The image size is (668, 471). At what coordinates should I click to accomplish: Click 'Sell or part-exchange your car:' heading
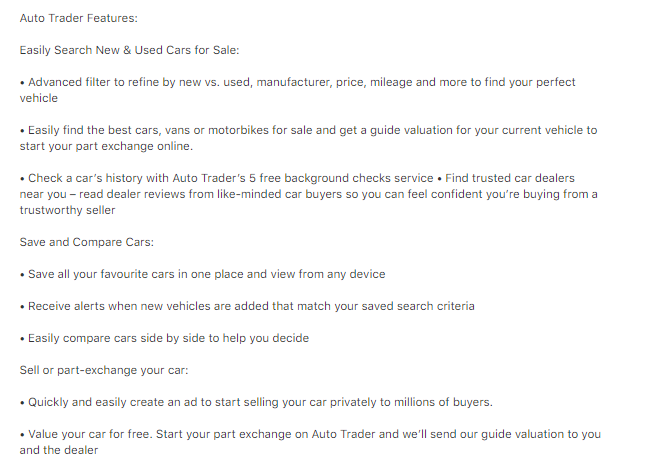coord(104,370)
